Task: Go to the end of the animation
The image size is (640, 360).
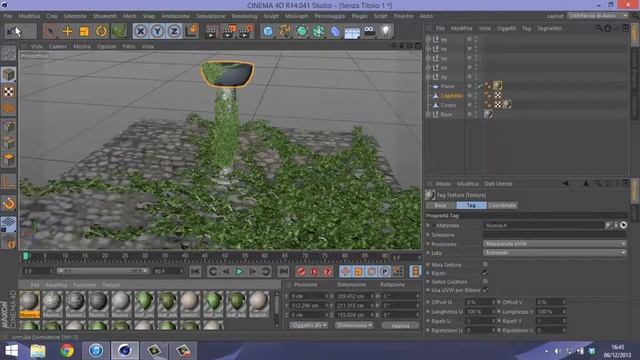Action: point(283,271)
